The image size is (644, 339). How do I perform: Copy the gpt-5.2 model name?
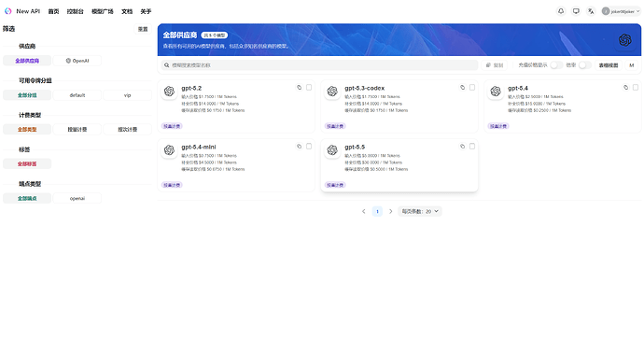[x=299, y=88]
